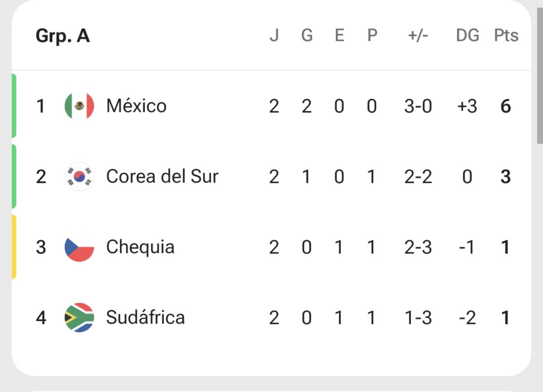Click the +/- column header
Screen dimensions: 543x392
click(418, 35)
